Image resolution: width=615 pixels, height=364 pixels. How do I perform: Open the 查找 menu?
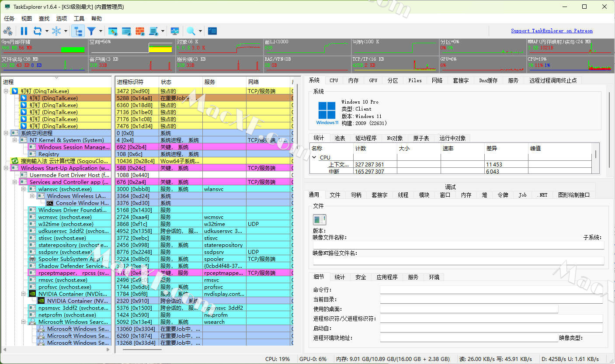pyautogui.click(x=44, y=19)
